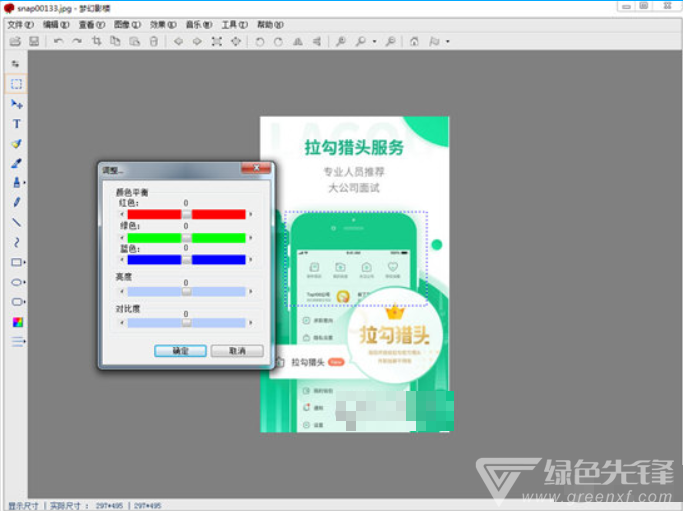Open the 帮助 menu
This screenshot has height=511, width=683.
tap(270, 25)
